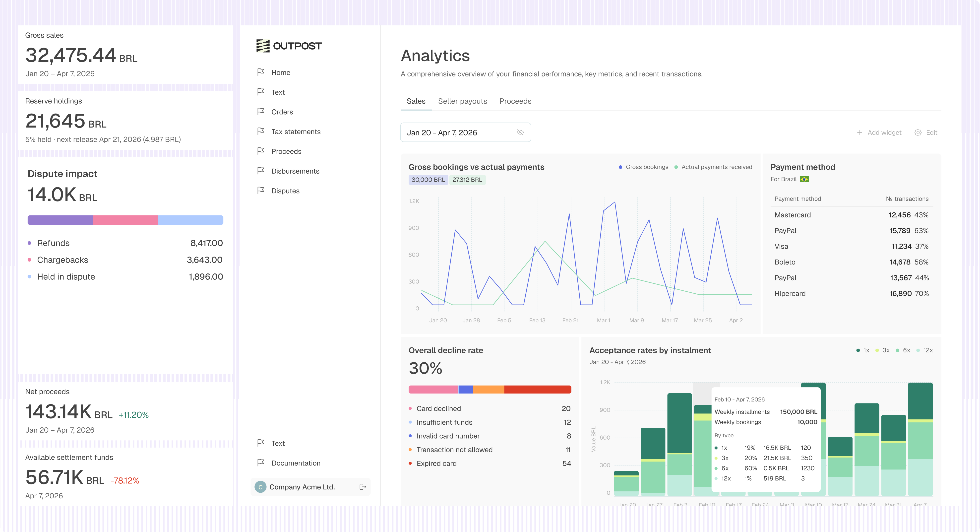Click the logout icon next to Company Acme Ltd.
The image size is (980, 532).
click(x=363, y=487)
